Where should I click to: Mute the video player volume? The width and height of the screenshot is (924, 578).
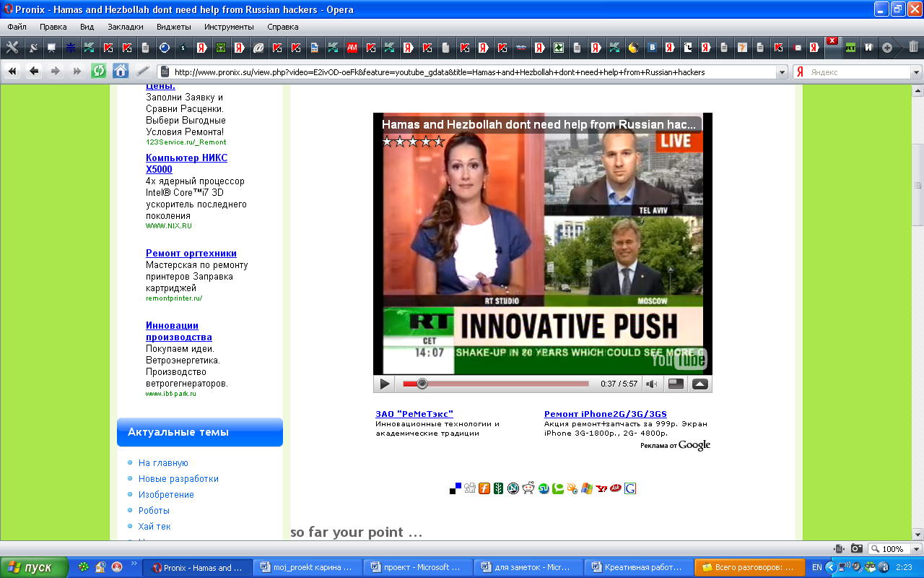click(x=652, y=384)
